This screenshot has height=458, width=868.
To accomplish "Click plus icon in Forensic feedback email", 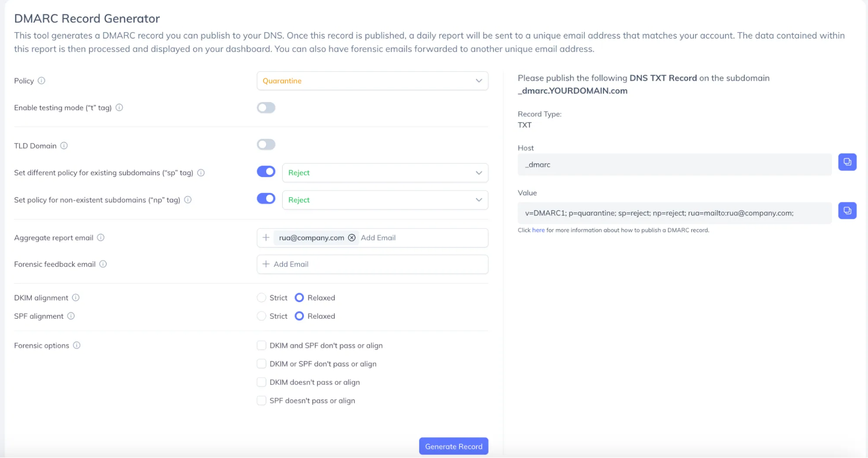I will [x=266, y=264].
